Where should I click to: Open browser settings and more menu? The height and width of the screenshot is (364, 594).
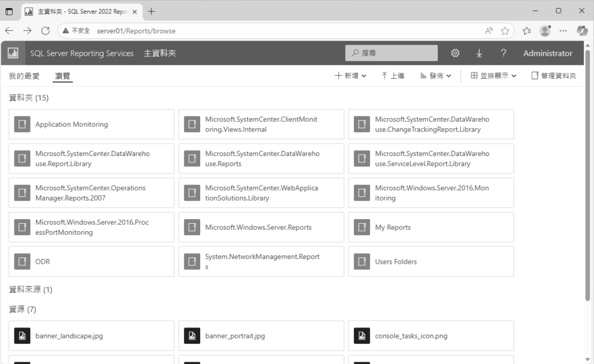pyautogui.click(x=563, y=31)
